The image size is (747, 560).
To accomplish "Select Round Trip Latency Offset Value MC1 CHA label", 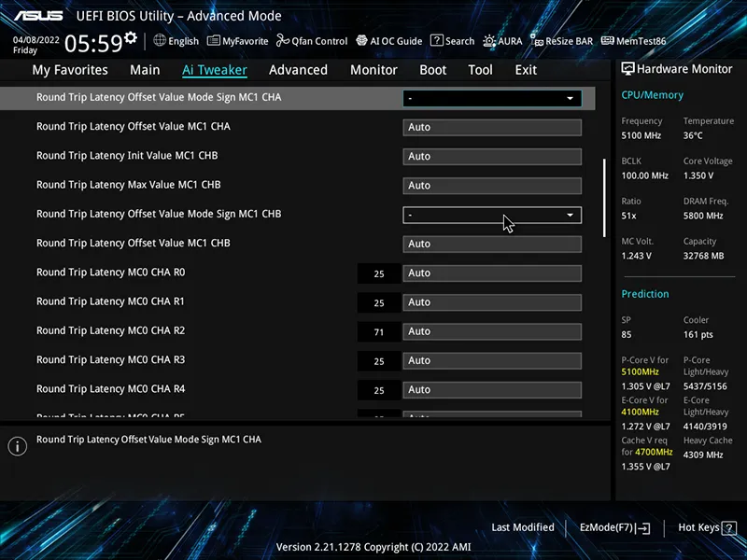I will coord(134,126).
